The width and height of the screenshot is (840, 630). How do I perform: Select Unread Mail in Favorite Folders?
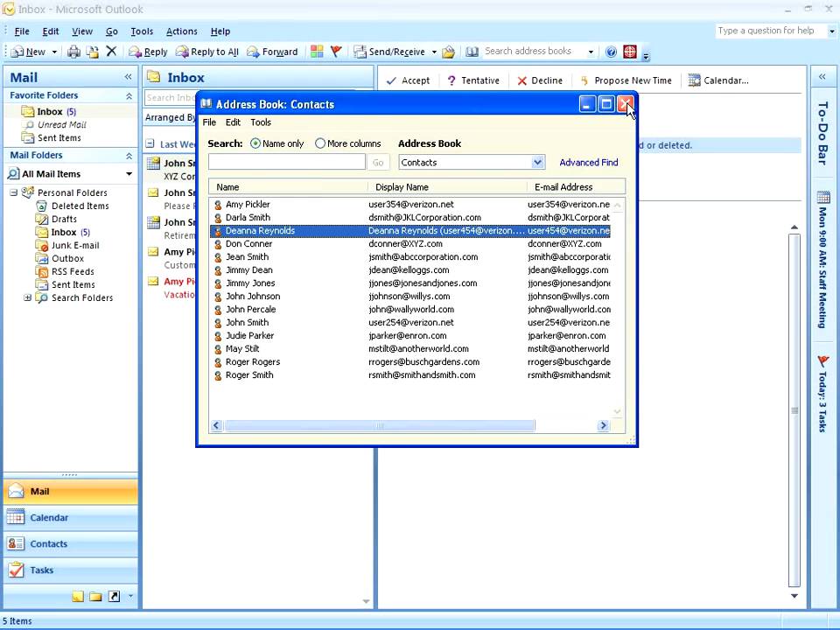[x=61, y=125]
